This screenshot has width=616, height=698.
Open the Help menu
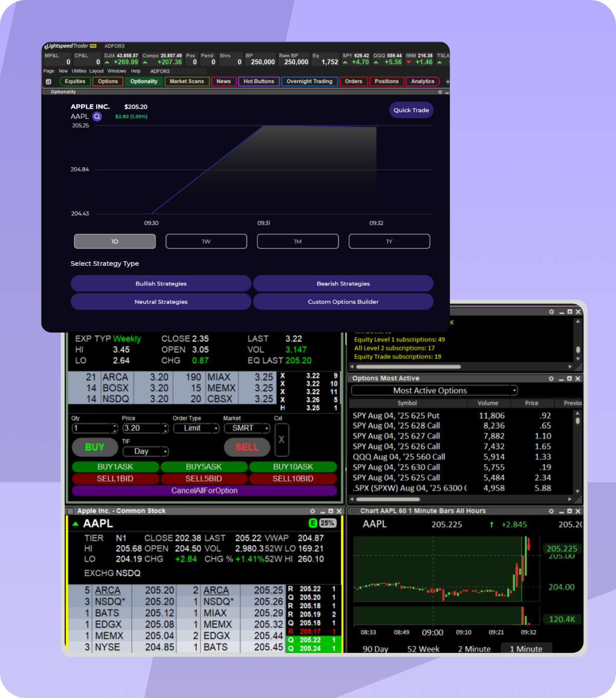coord(136,71)
